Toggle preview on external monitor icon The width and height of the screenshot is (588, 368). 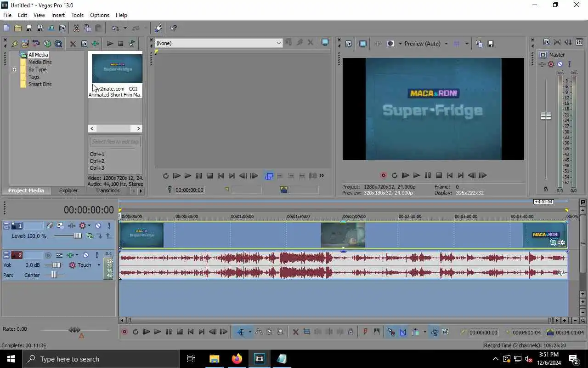coord(363,44)
